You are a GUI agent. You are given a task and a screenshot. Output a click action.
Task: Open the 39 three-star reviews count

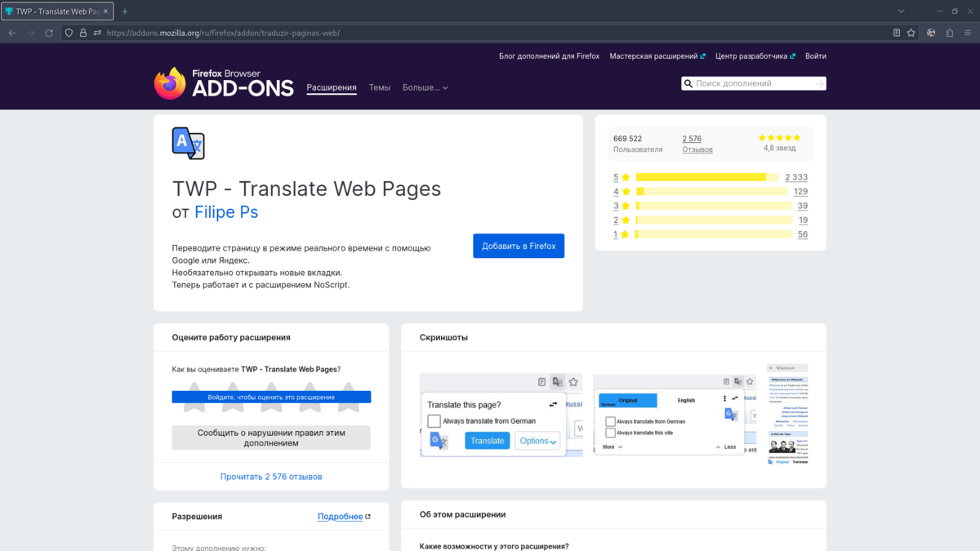803,206
